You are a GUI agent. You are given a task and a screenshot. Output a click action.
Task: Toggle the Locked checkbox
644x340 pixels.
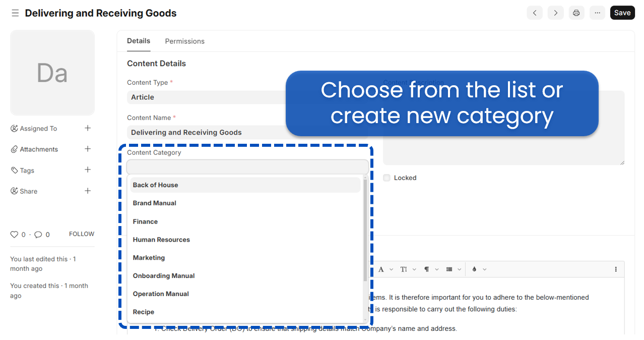tap(387, 178)
